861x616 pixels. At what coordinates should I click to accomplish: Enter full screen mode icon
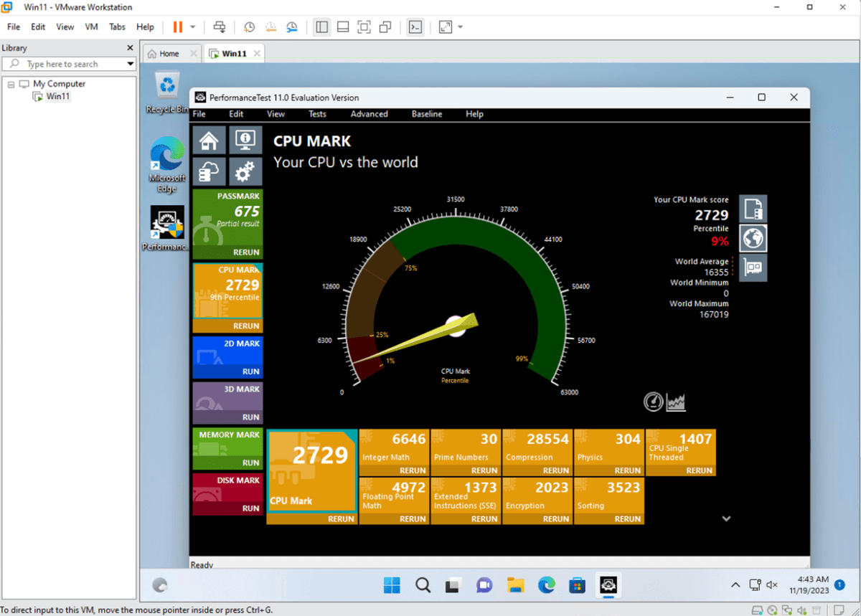[364, 27]
